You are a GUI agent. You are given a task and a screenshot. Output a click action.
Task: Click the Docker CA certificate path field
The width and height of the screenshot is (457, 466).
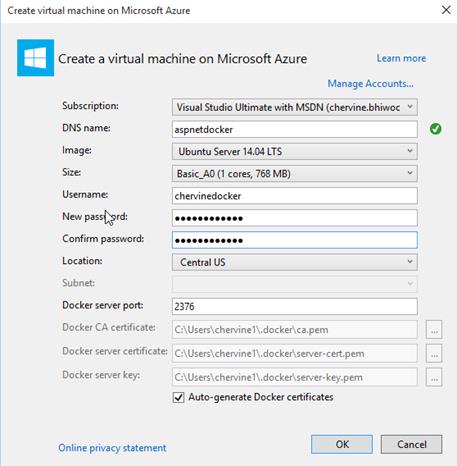[x=295, y=330]
